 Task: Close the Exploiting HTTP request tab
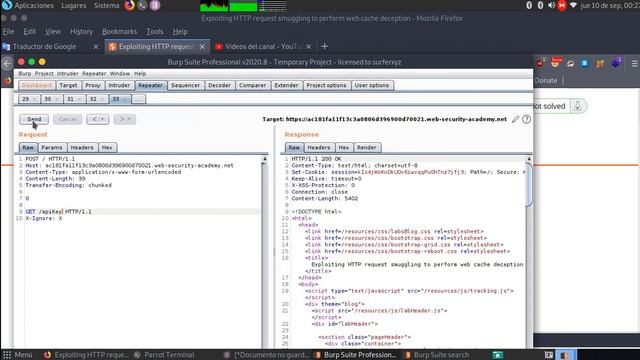tap(202, 47)
